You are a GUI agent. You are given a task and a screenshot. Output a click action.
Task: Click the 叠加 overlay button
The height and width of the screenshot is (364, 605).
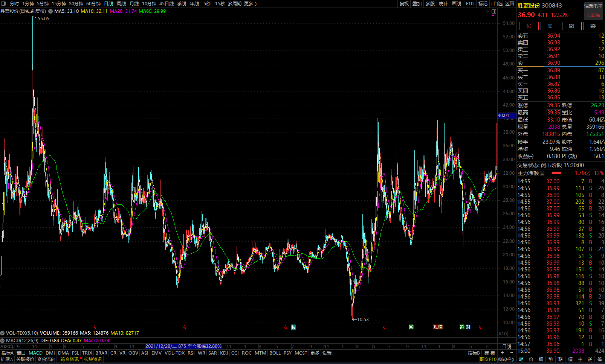pos(417,3)
